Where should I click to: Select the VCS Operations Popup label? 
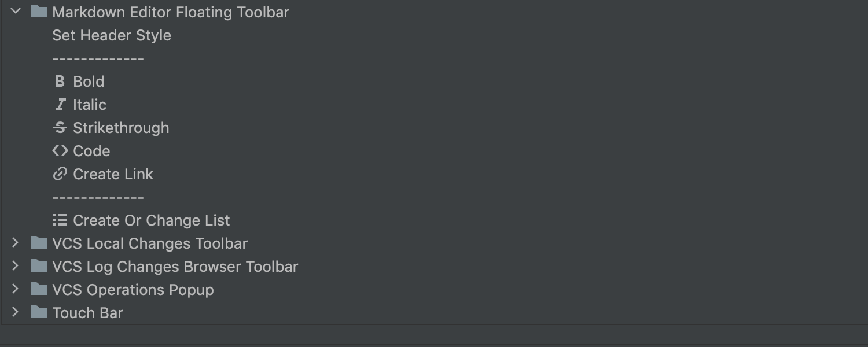pos(133,290)
